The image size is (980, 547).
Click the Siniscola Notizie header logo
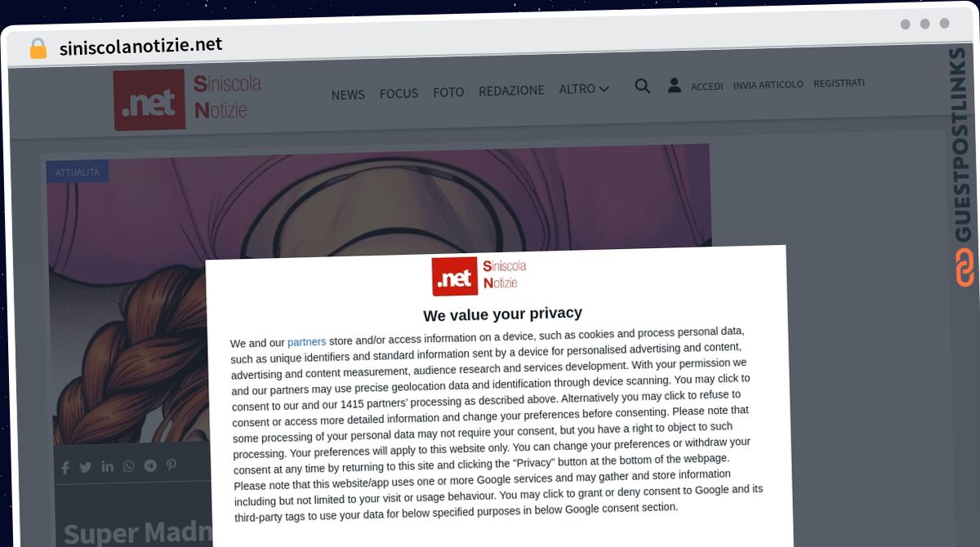pyautogui.click(x=187, y=99)
